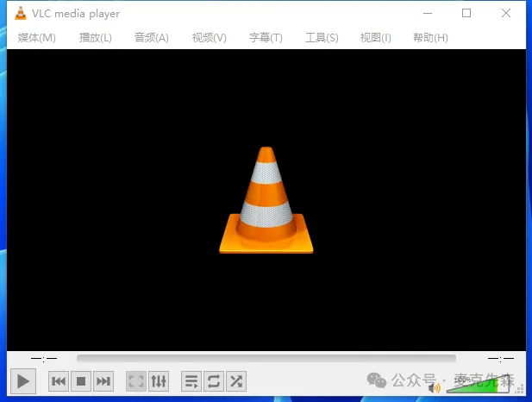Click the elapsed time label
This screenshot has height=402, width=532.
(44, 359)
